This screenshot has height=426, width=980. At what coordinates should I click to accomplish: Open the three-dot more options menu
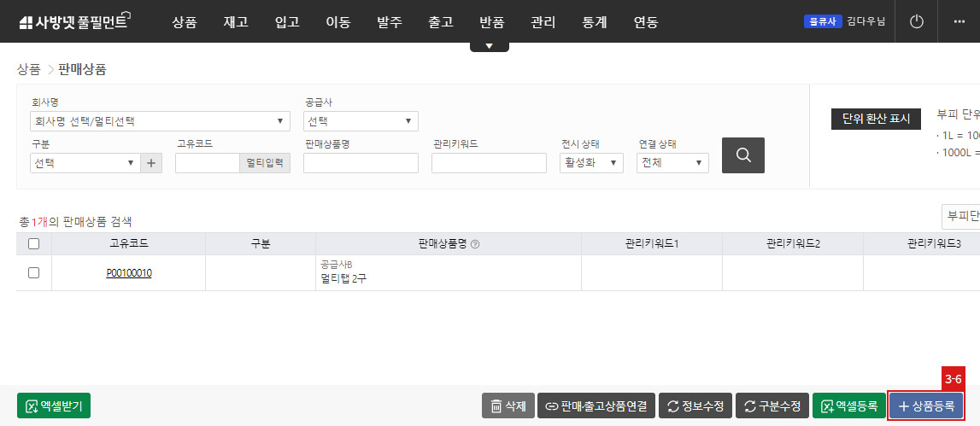click(x=959, y=22)
